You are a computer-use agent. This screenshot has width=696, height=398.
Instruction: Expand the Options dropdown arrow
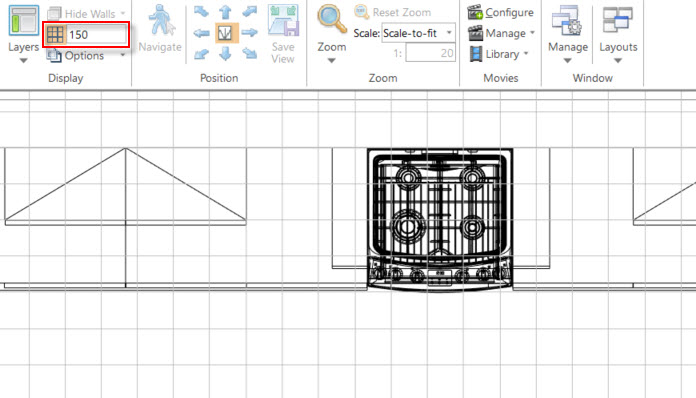click(x=123, y=55)
